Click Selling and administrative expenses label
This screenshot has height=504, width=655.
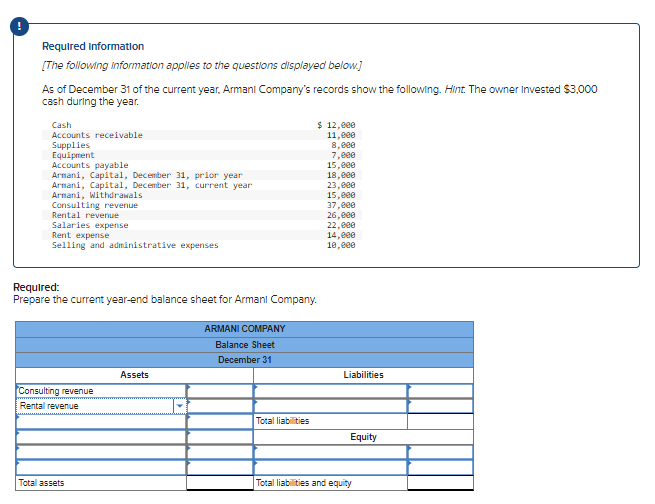click(135, 245)
